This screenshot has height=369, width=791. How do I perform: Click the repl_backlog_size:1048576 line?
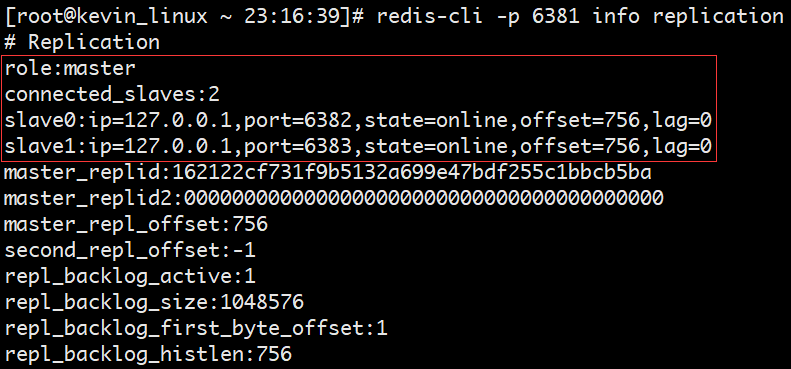pos(154,302)
